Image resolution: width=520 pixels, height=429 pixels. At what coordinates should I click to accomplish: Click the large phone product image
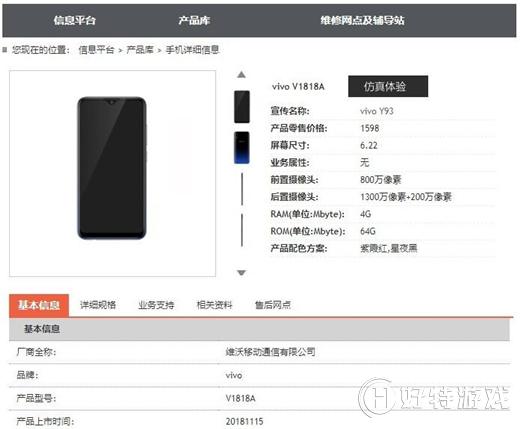(112, 168)
